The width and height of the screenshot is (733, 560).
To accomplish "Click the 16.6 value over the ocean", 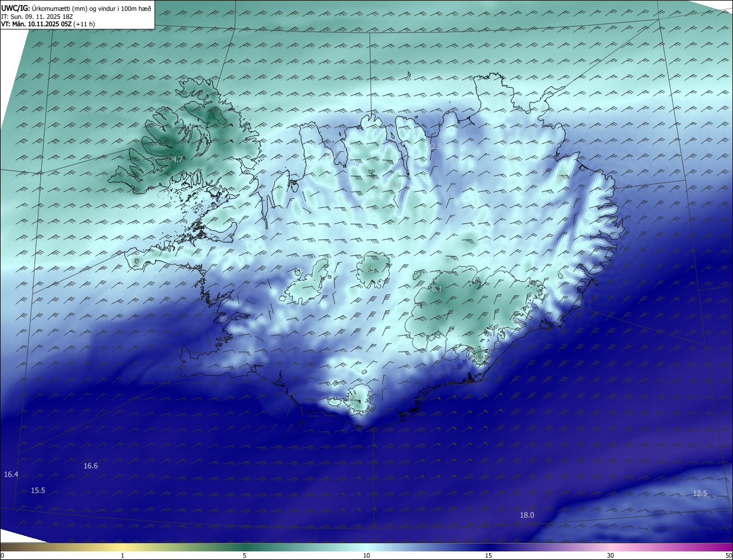I will (90, 466).
